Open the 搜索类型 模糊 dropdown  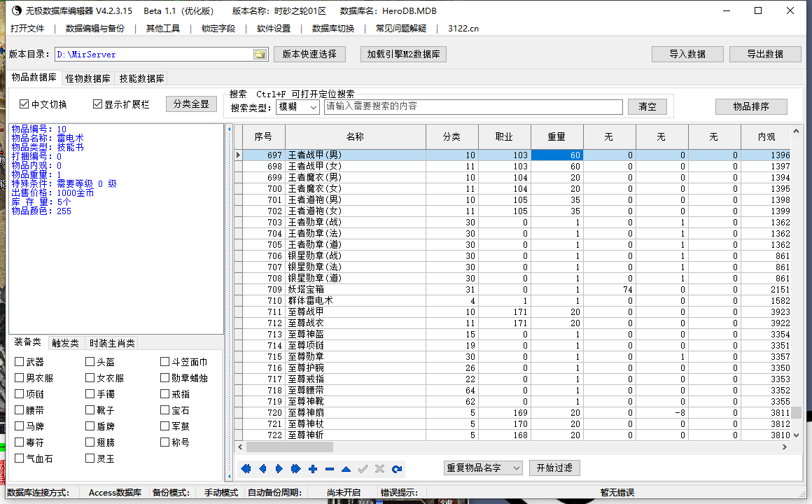pyautogui.click(x=297, y=106)
